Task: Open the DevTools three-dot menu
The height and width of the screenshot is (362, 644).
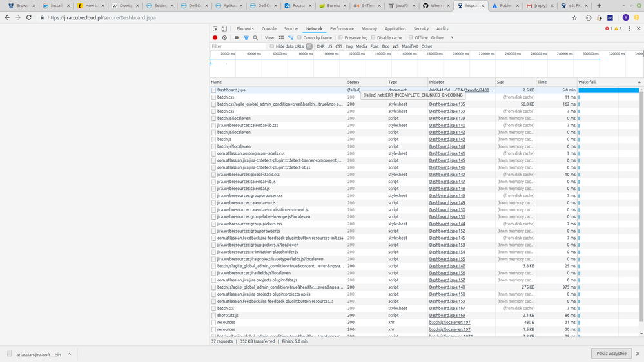Action: pos(629,29)
